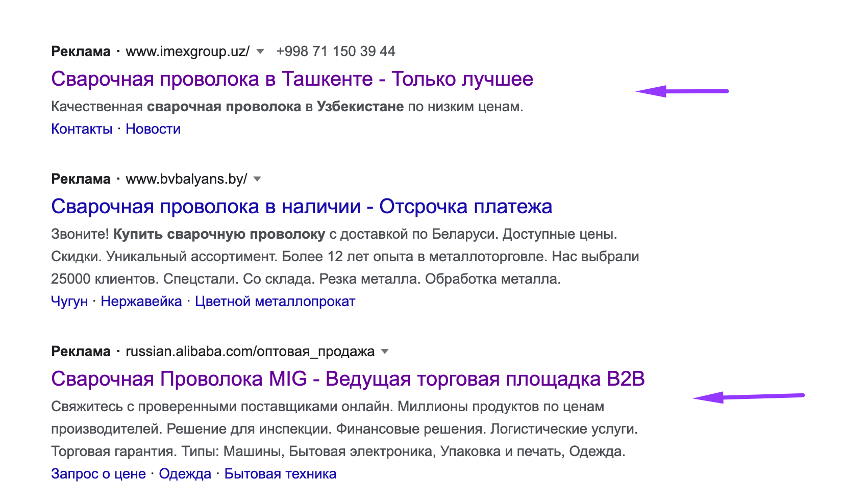843x504 pixels.
Task: Click the 'Запрос о цене' sitelink
Action: 98,474
